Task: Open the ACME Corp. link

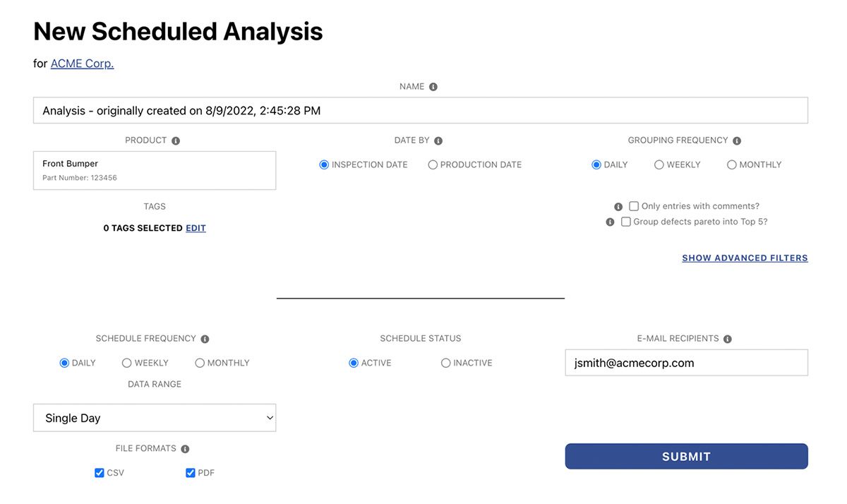Action: coord(82,64)
